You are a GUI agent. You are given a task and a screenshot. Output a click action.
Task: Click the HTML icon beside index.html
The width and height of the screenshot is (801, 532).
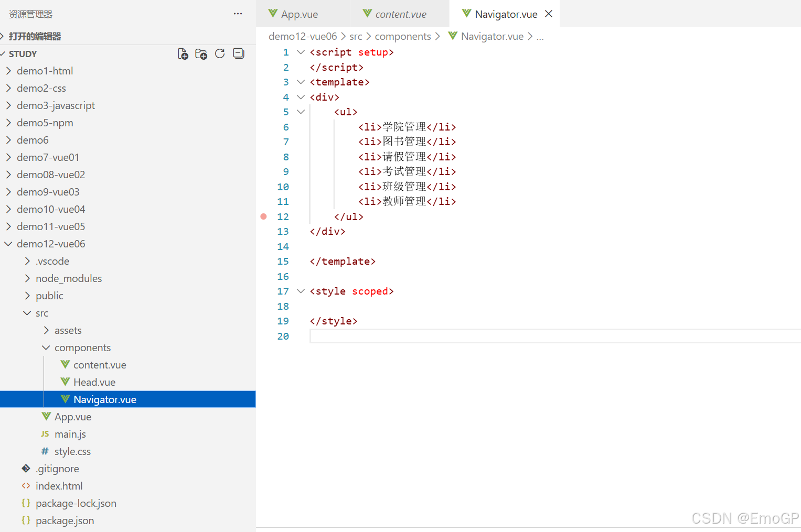point(26,485)
